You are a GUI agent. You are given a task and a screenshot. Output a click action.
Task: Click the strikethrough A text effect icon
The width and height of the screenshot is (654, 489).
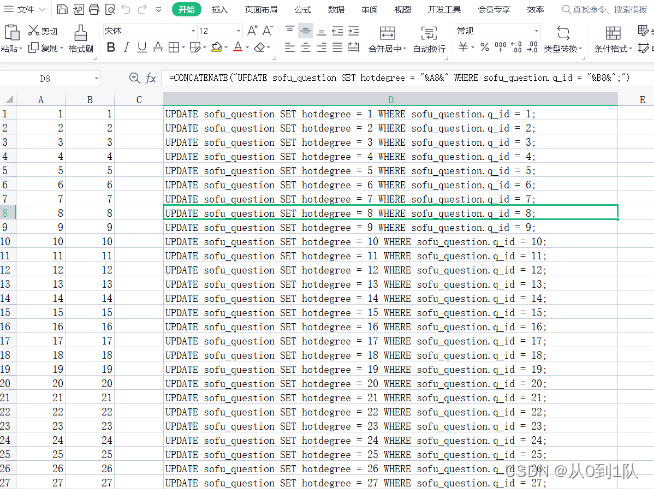(158, 47)
